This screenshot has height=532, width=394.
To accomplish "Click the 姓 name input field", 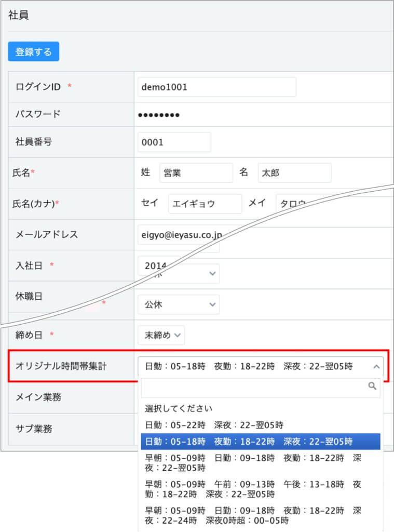I will [x=196, y=173].
